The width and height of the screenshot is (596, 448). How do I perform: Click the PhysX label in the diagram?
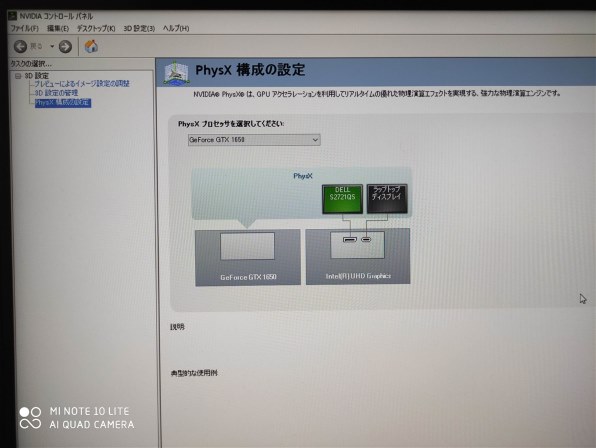303,176
